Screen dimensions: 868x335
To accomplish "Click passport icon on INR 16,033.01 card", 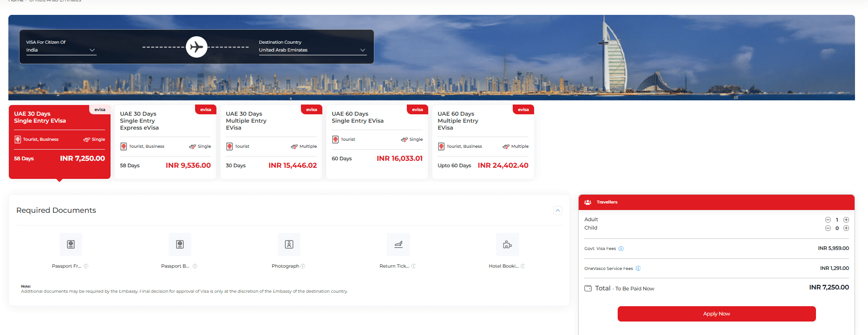I will pyautogui.click(x=335, y=139).
